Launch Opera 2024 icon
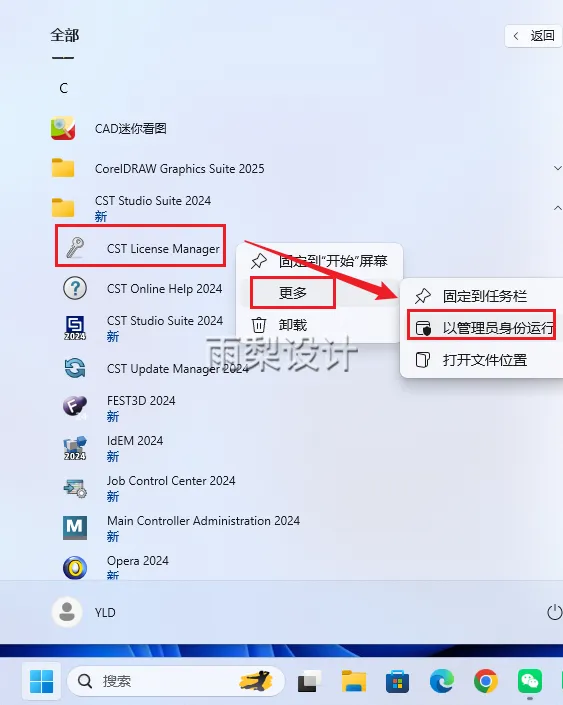Image resolution: width=563 pixels, height=705 pixels. pos(75,567)
